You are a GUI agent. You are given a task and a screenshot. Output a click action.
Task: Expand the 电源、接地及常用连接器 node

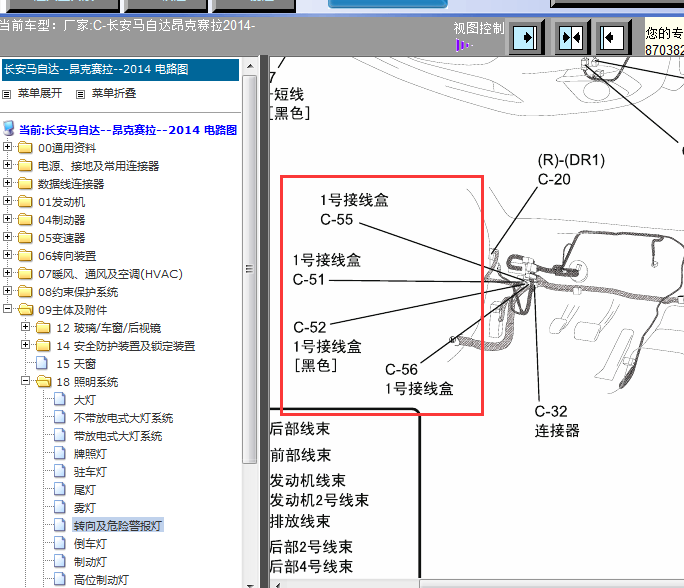click(7, 164)
